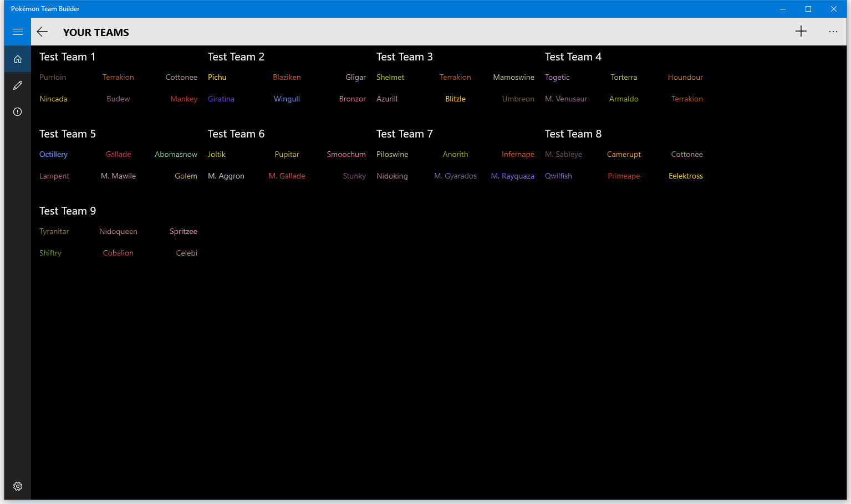This screenshot has width=851, height=504.
Task: Open the Test Team 4 heading
Action: [573, 57]
